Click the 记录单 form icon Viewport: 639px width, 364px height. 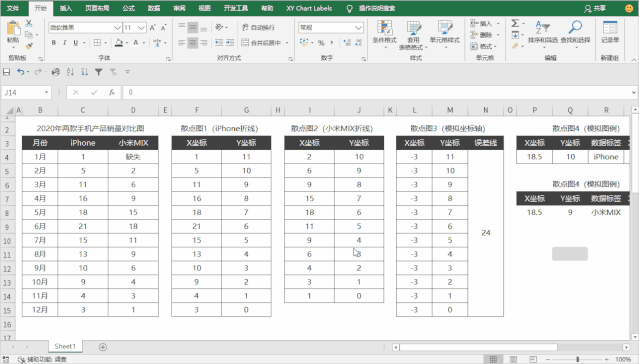click(610, 32)
